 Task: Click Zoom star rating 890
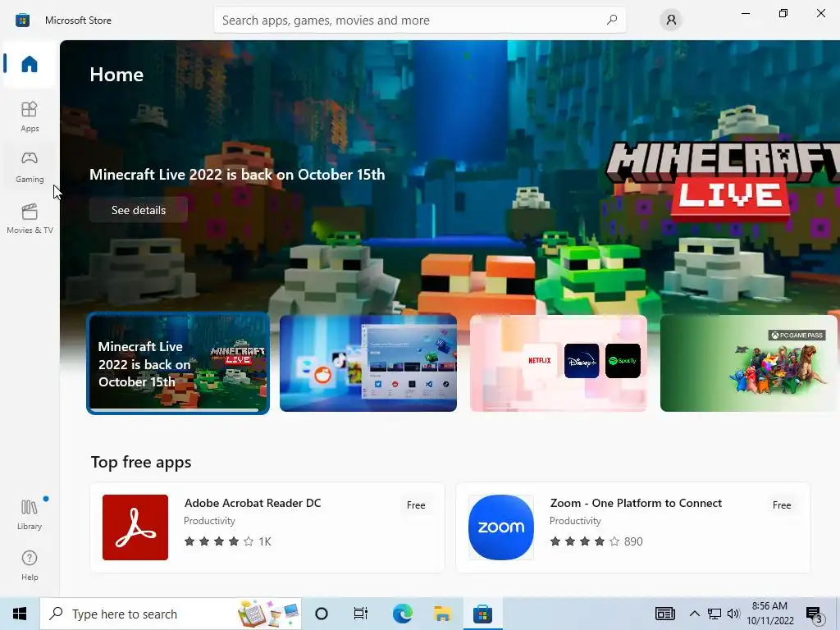tap(596, 541)
